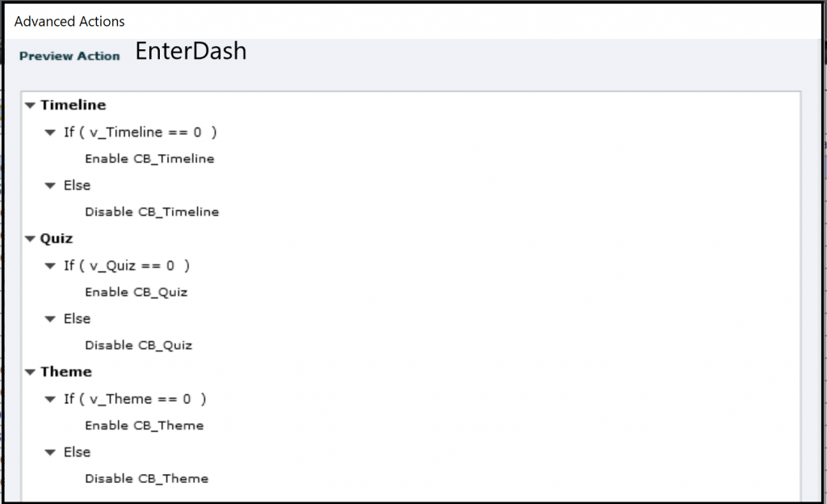The image size is (827, 504).
Task: Collapse the Timeline group triangle
Action: (x=30, y=105)
